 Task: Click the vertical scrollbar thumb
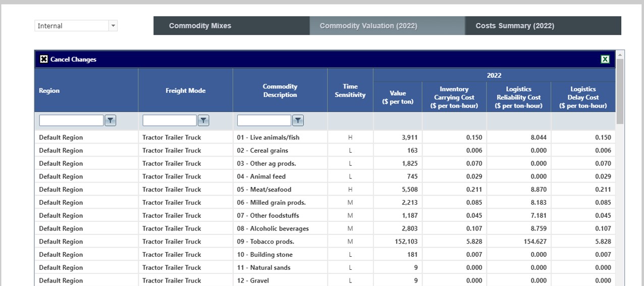(x=620, y=91)
